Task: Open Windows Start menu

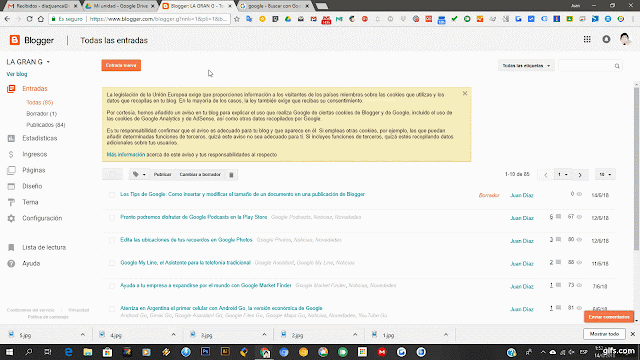Action: 9,352
